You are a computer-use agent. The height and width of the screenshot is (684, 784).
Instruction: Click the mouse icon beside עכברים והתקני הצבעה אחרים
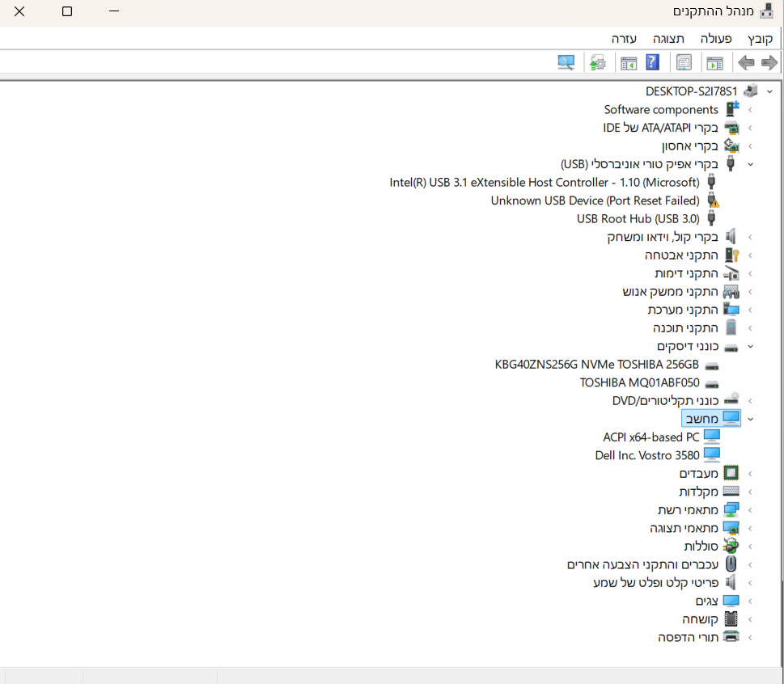[x=731, y=564]
